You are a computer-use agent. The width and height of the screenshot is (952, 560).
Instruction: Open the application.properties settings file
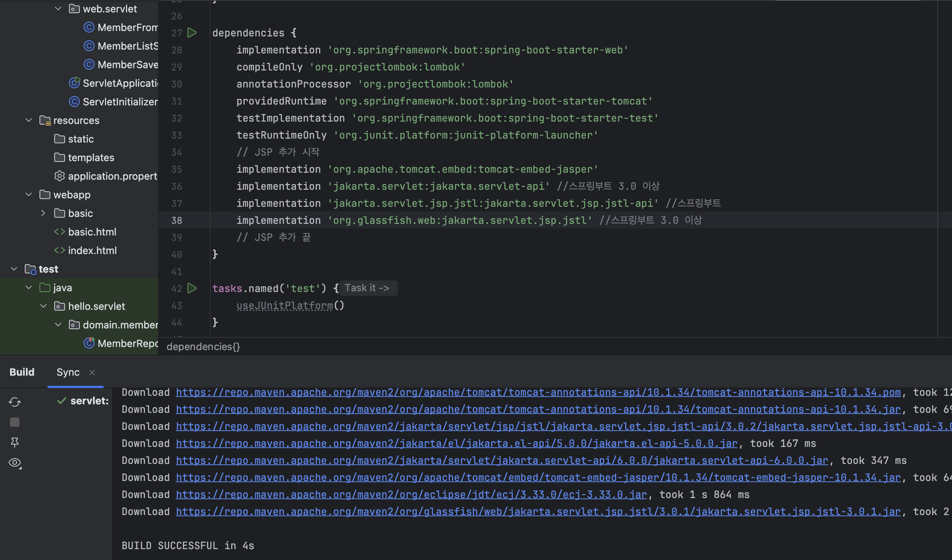click(x=112, y=176)
